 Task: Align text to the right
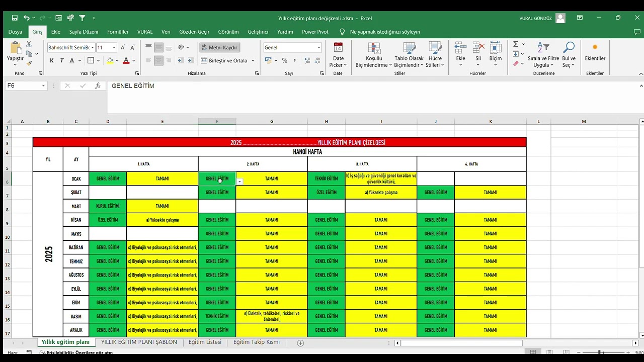point(169,60)
